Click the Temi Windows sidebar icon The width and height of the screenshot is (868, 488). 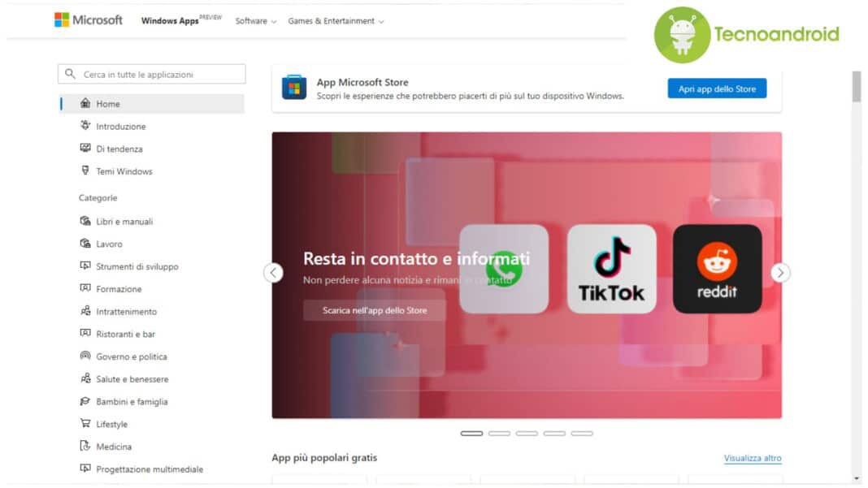(85, 171)
